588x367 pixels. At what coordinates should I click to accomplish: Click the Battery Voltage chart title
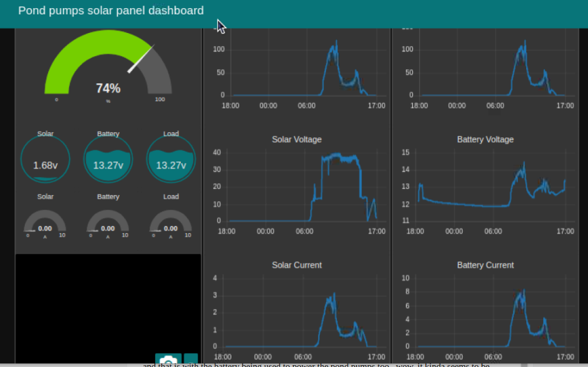(485, 140)
